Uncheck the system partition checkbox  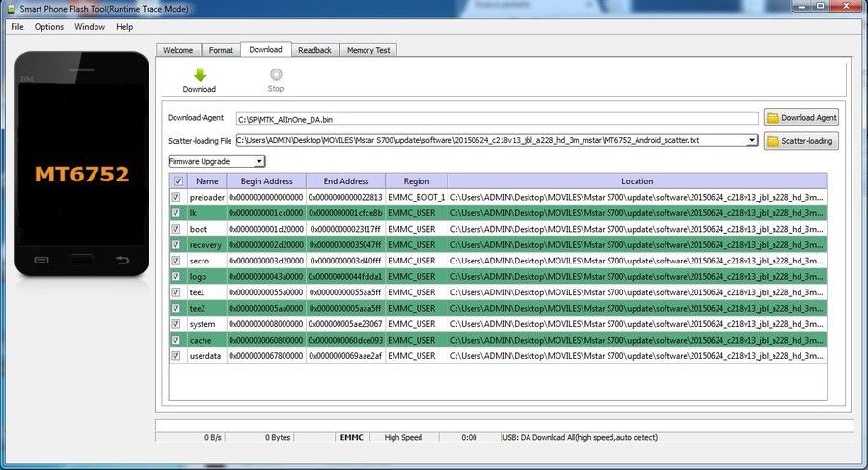176,323
